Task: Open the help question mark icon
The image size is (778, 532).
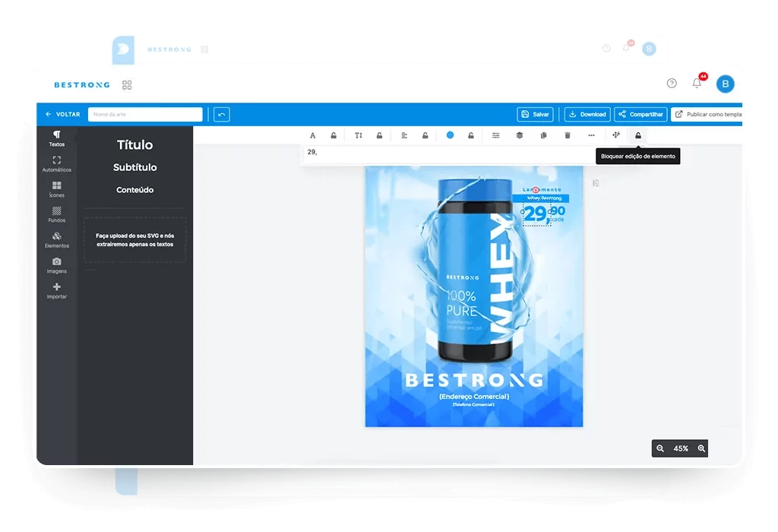Action: [x=672, y=84]
